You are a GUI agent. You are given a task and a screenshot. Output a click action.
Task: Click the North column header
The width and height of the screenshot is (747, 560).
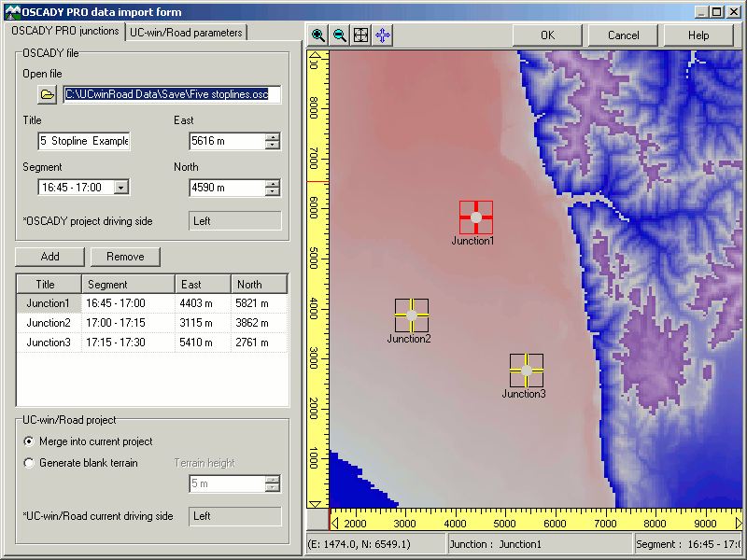tap(260, 285)
